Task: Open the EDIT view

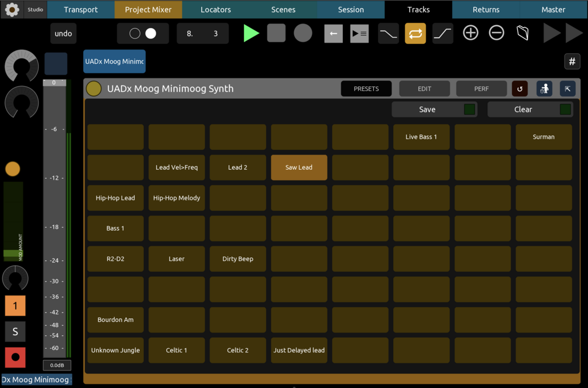Action: [x=425, y=88]
